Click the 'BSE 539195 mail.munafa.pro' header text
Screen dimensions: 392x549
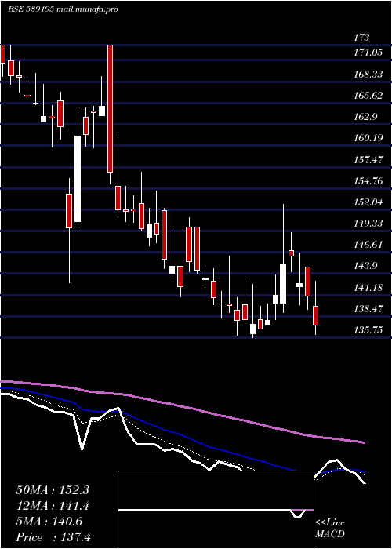[x=63, y=9]
